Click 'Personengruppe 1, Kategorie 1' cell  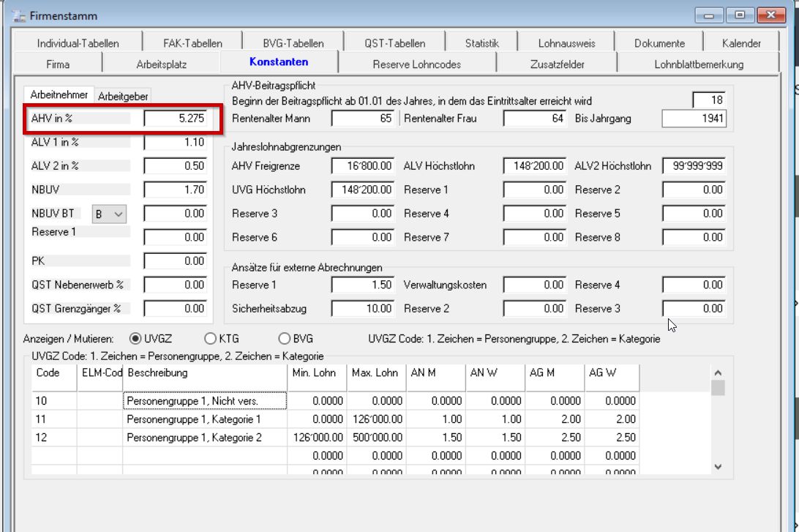click(205, 419)
